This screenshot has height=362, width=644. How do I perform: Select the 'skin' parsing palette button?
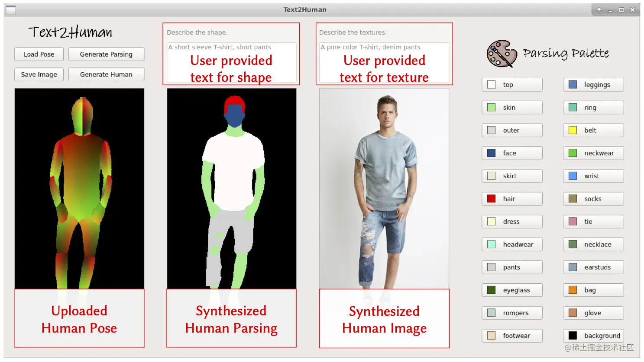click(512, 108)
